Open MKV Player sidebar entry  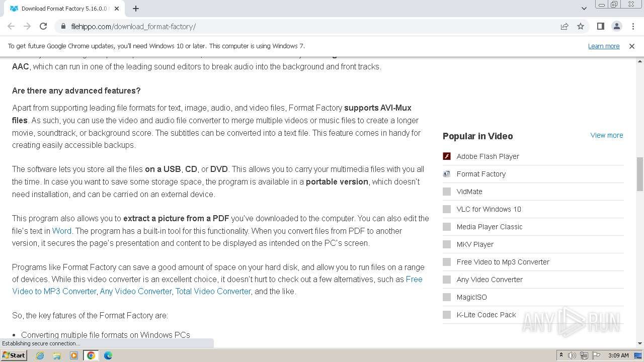pos(475,244)
